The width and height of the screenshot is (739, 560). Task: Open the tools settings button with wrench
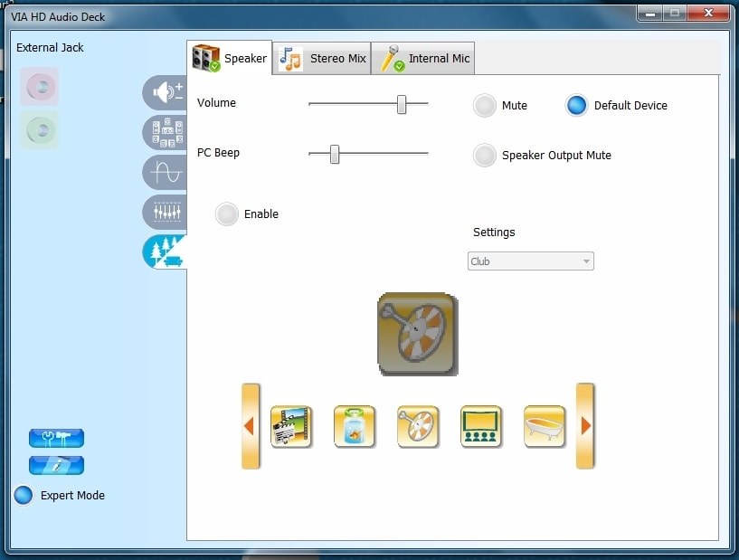click(56, 438)
